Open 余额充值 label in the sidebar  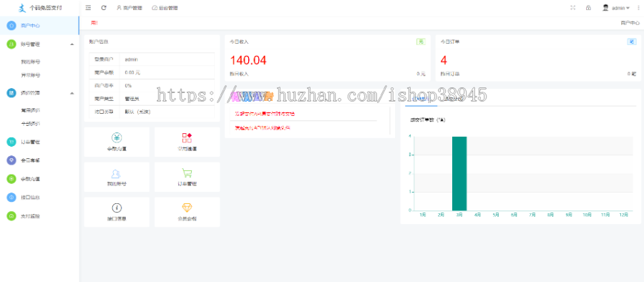(x=31, y=179)
